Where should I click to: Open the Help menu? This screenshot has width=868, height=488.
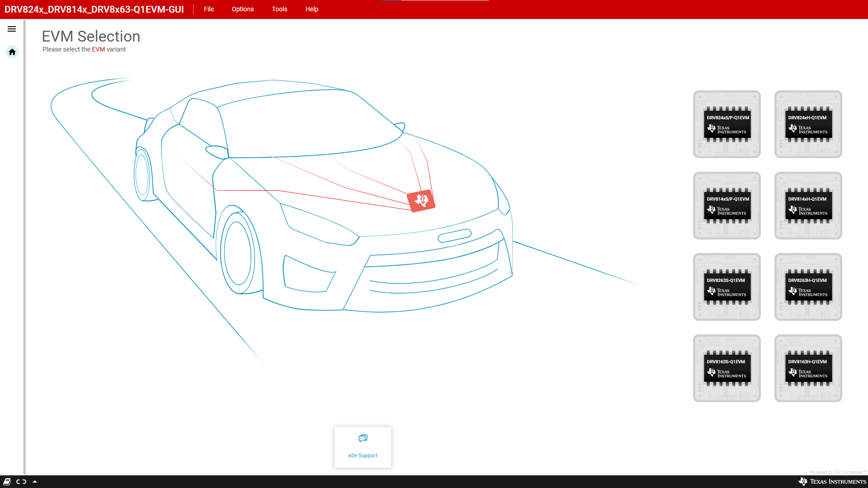[311, 9]
